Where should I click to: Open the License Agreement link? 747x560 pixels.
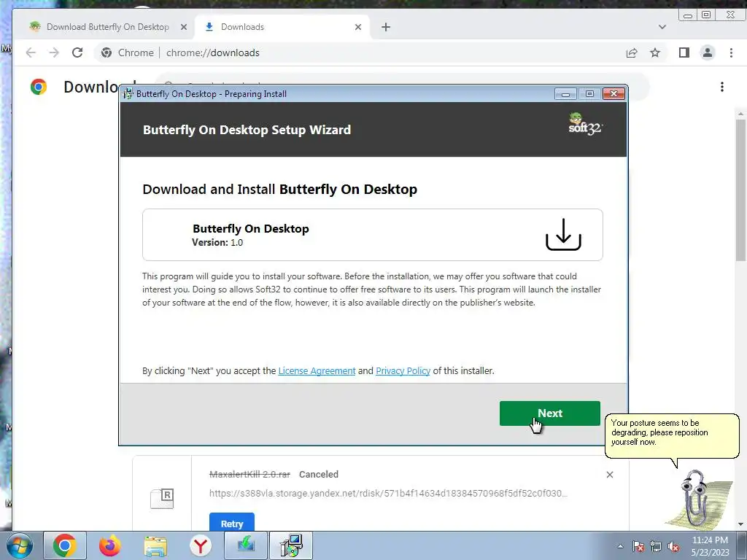(x=317, y=370)
